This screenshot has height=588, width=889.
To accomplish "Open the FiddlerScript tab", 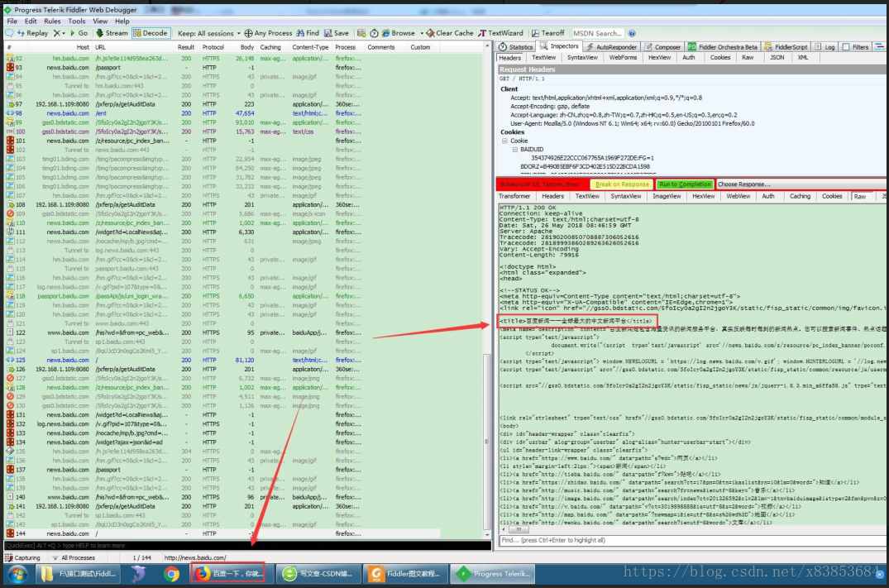I will click(786, 47).
